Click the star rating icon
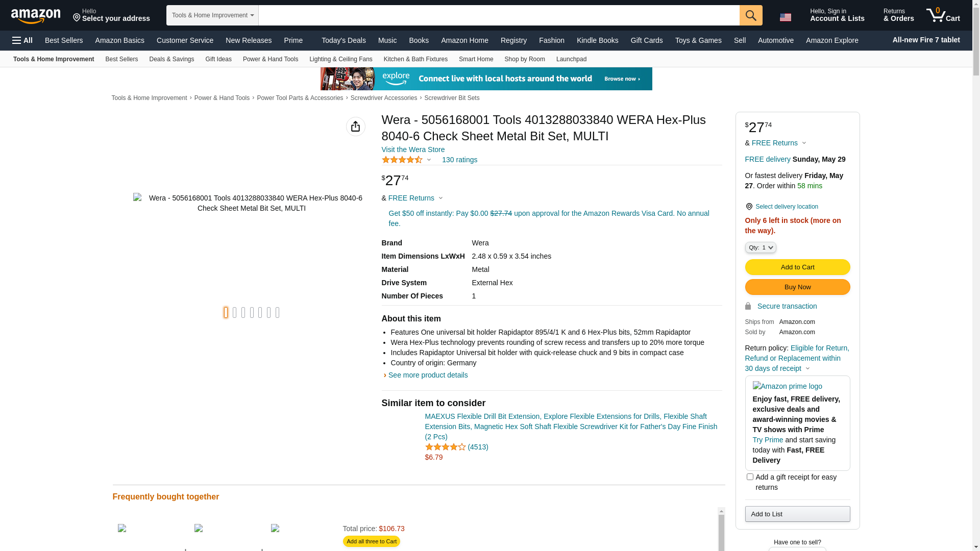Viewport: 980px width, 551px height. [402, 160]
